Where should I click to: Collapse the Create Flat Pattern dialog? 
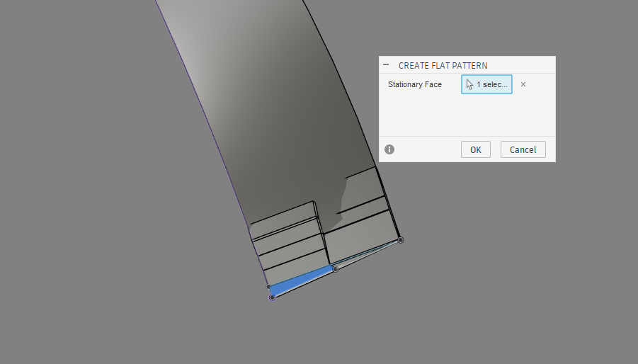click(x=386, y=64)
